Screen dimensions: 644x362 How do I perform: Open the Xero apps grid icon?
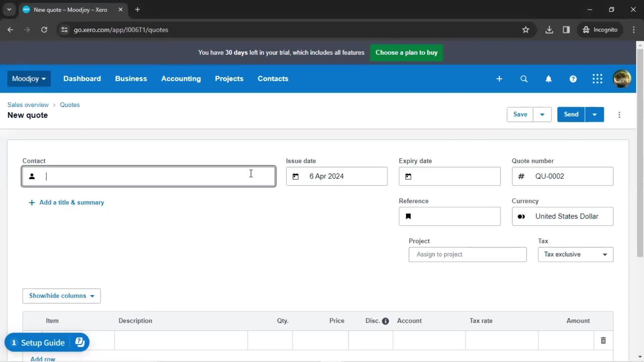[x=597, y=79]
